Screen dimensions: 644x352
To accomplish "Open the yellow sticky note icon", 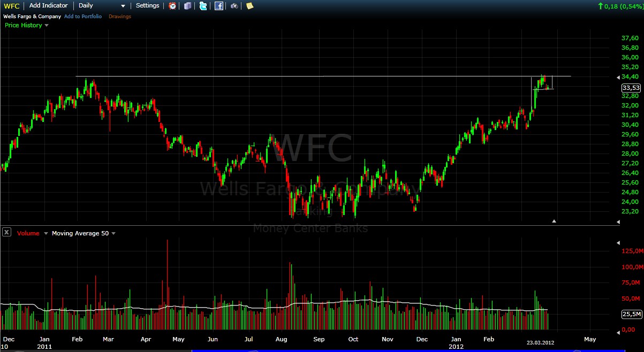I will click(250, 6).
